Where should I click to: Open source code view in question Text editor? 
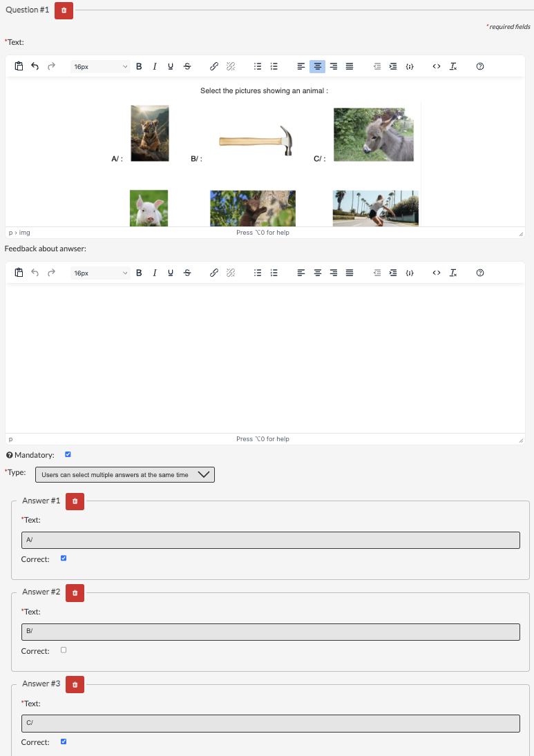coord(437,66)
